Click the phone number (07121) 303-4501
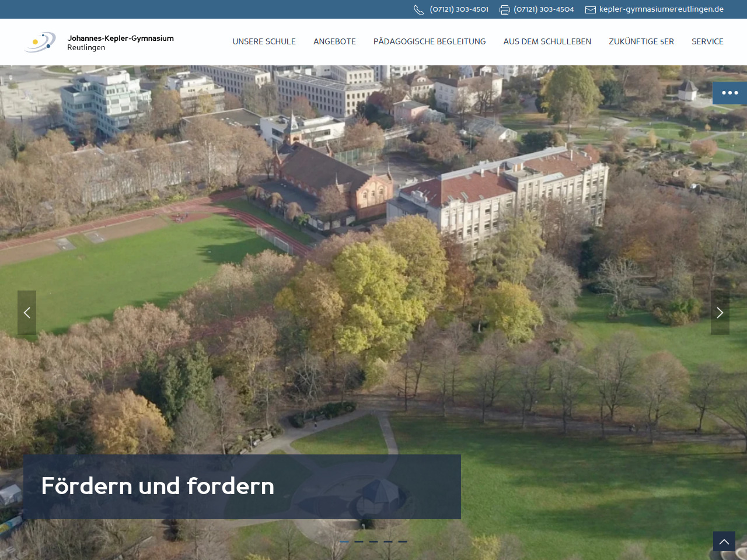 [459, 9]
